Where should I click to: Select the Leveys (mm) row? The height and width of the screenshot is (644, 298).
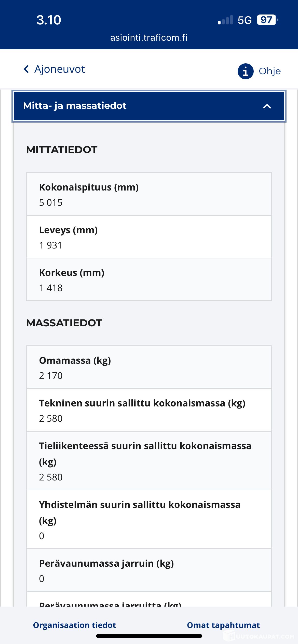coord(149,237)
